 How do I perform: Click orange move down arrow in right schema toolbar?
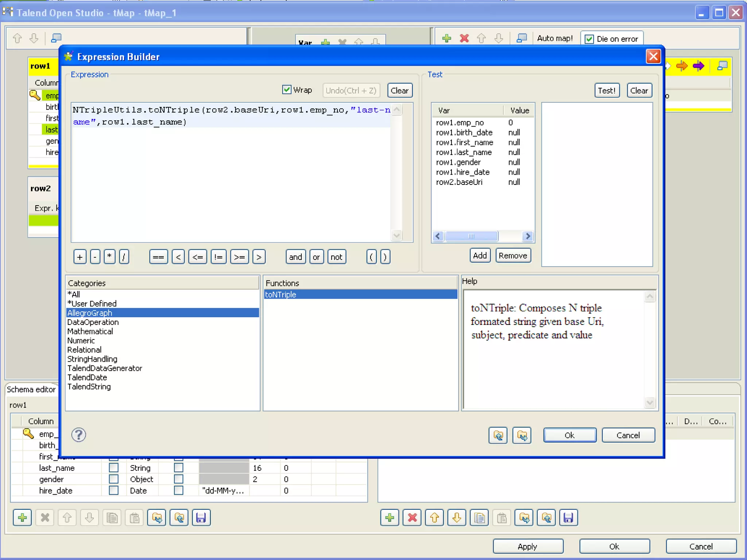tap(457, 517)
